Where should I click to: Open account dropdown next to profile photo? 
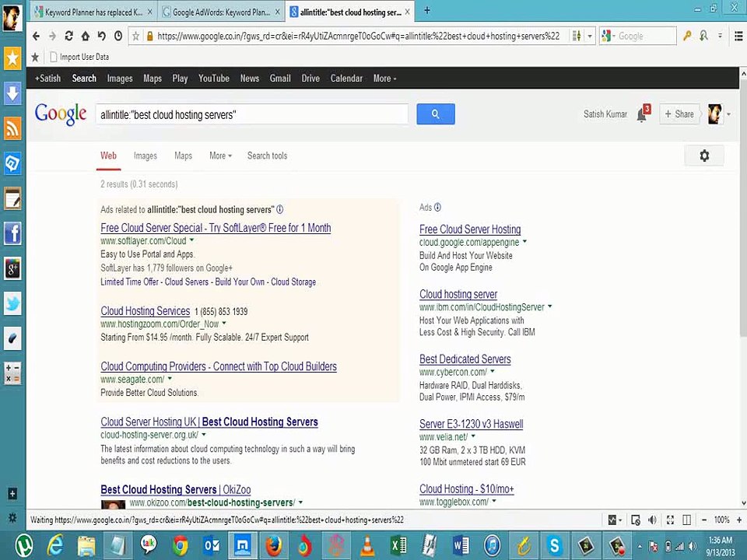pos(728,114)
